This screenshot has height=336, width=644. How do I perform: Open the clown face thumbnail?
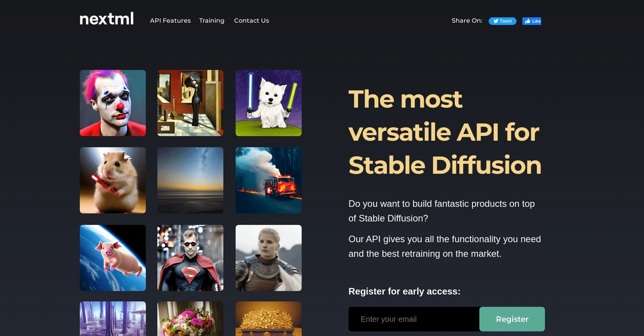[x=113, y=103]
